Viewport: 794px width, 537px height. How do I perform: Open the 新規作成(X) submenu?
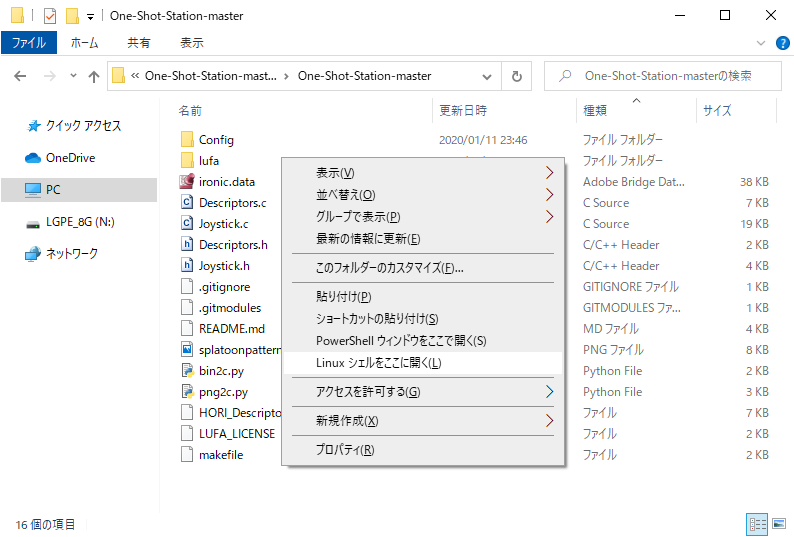[423, 421]
